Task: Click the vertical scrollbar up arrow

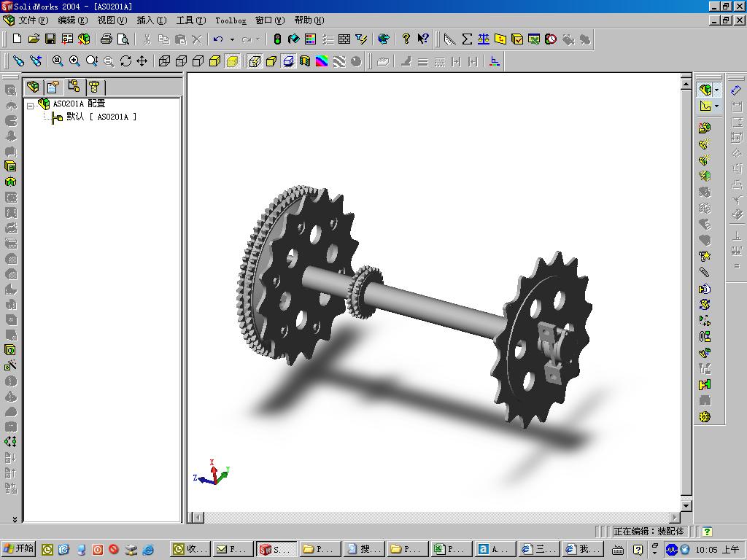Action: 686,84
